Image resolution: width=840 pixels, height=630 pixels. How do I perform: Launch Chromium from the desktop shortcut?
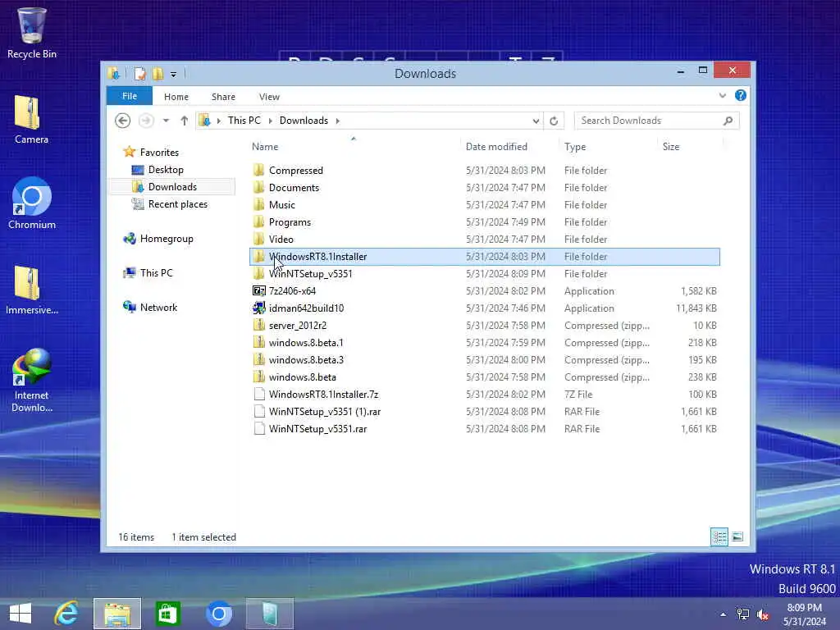[x=32, y=203]
